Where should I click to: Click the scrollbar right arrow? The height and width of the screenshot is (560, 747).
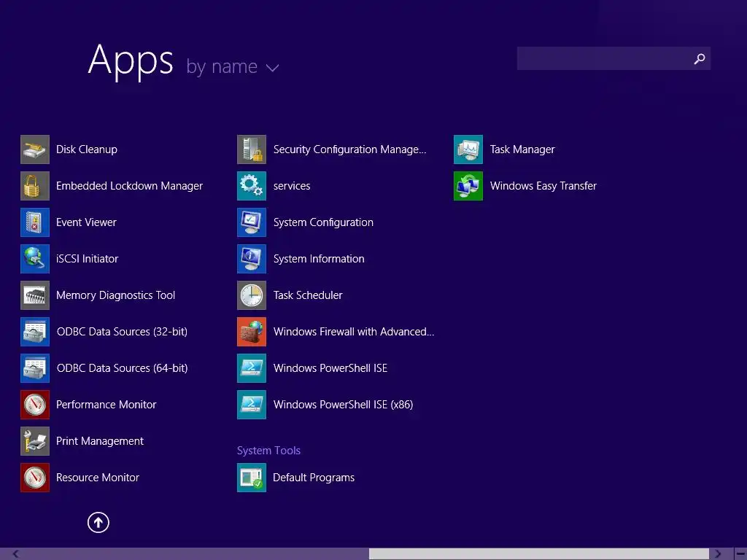tap(718, 554)
